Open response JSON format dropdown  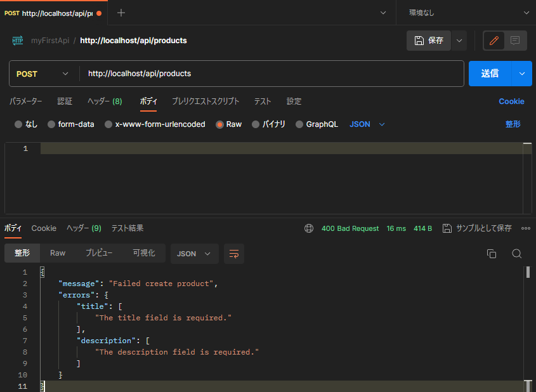click(x=194, y=254)
